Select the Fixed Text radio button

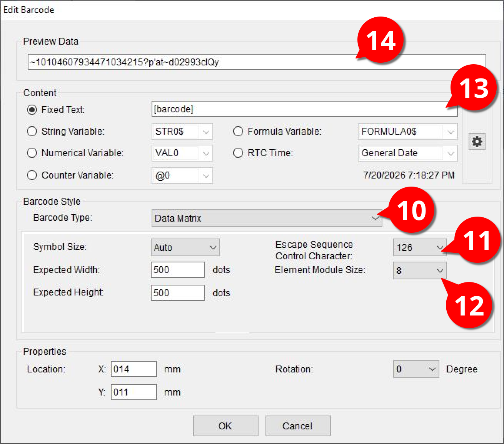tap(32, 110)
